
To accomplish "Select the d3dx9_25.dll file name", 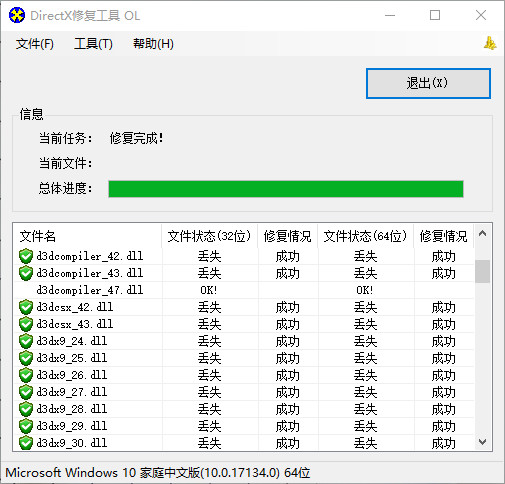I will [x=72, y=358].
